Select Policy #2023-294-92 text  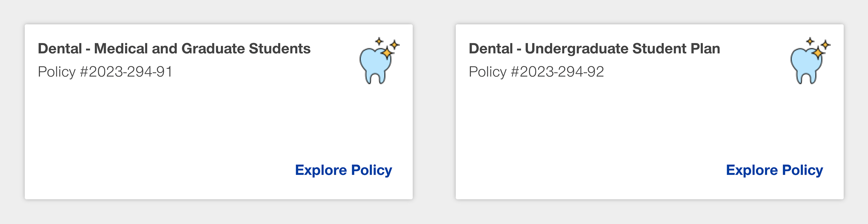tap(536, 71)
